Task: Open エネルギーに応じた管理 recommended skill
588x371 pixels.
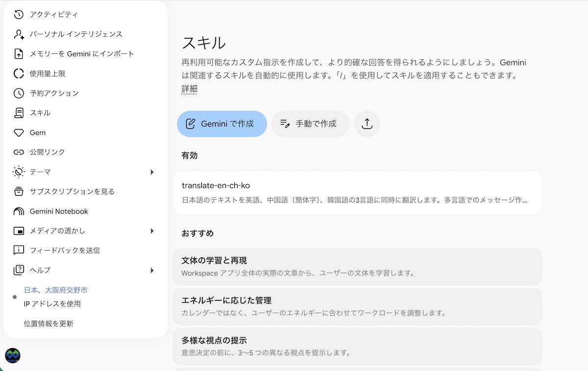Action: (358, 306)
